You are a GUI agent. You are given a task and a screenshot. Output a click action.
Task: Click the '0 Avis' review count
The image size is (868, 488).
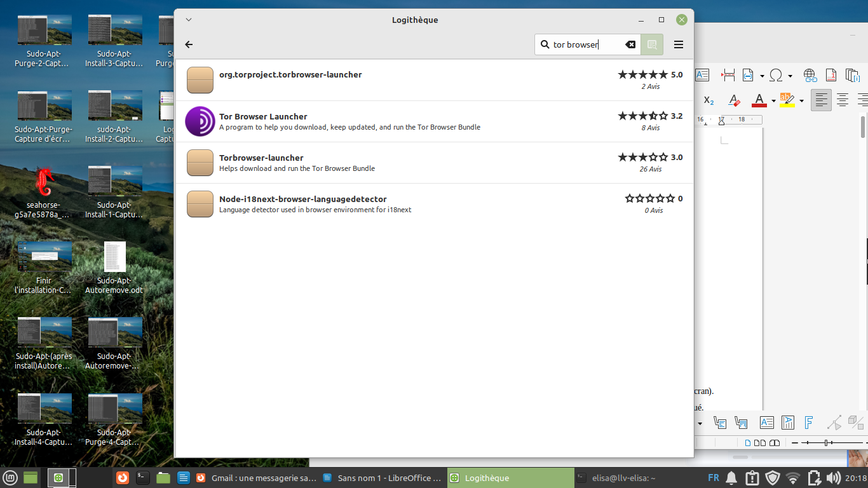(654, 210)
